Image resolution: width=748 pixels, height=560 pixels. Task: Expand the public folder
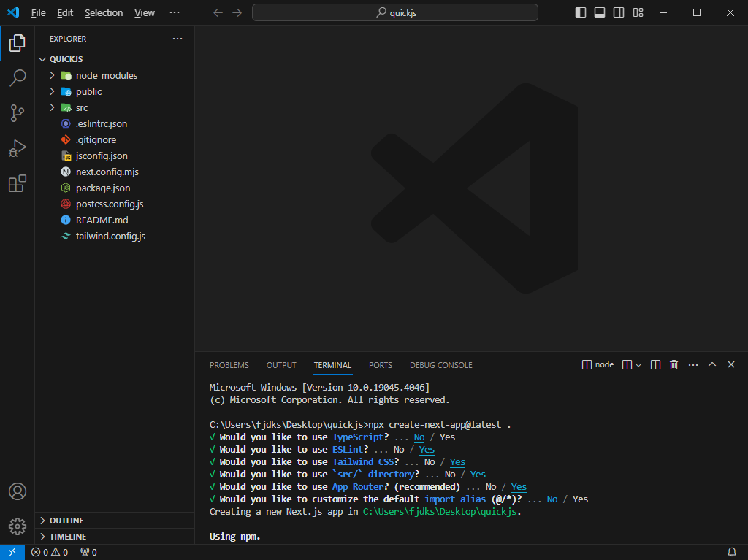(115, 91)
